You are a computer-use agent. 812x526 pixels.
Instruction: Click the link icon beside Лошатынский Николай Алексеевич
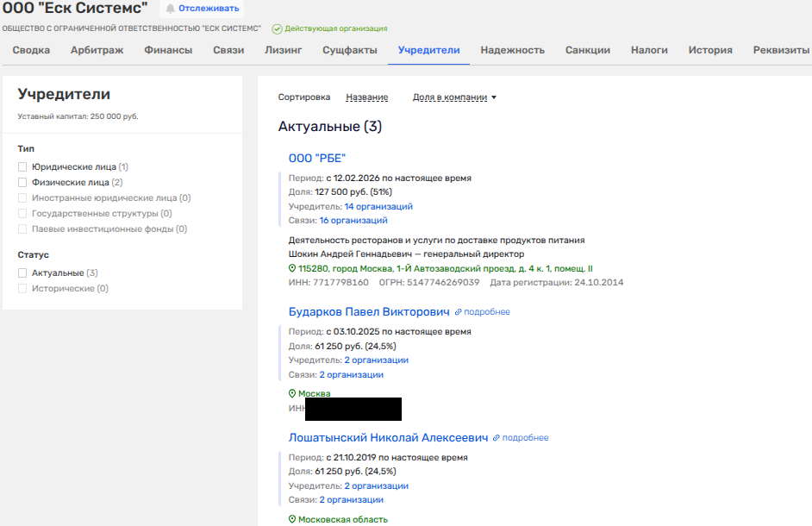pyautogui.click(x=497, y=438)
